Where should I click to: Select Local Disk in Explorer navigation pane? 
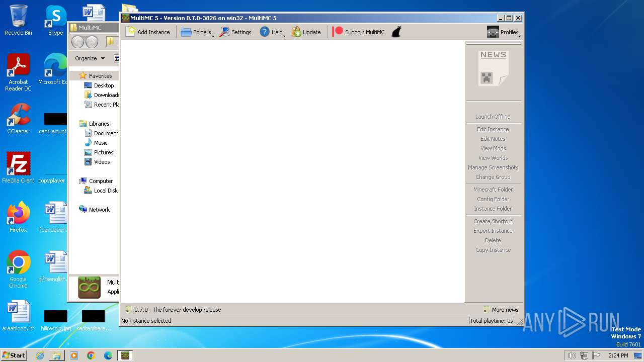tap(101, 191)
